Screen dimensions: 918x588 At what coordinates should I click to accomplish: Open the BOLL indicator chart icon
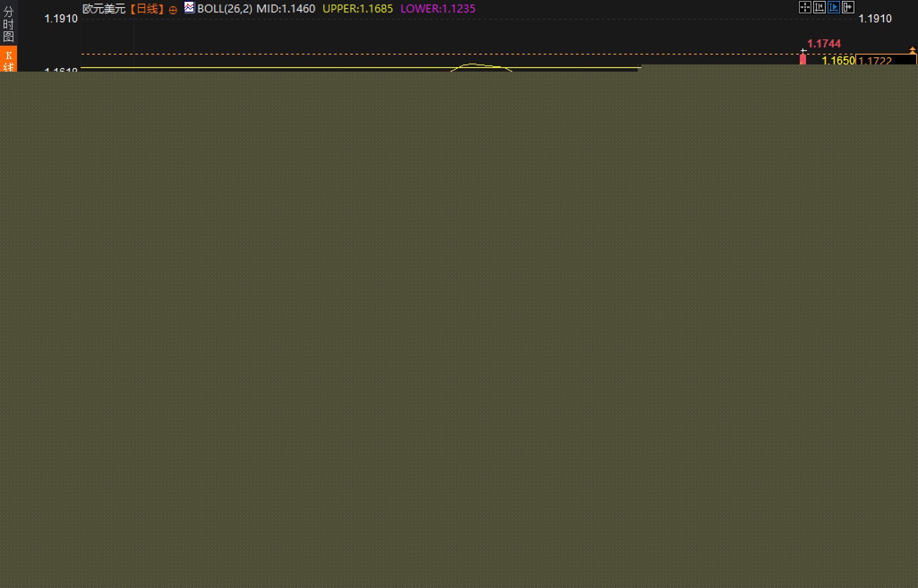click(189, 8)
